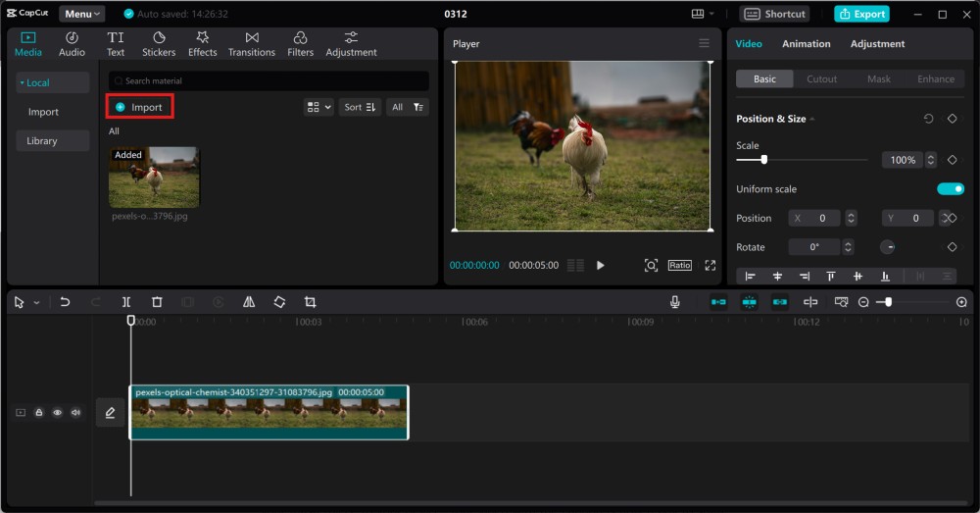Viewport: 980px width, 513px height.
Task: Click the zoom-in timeline plus icon
Action: (x=962, y=302)
